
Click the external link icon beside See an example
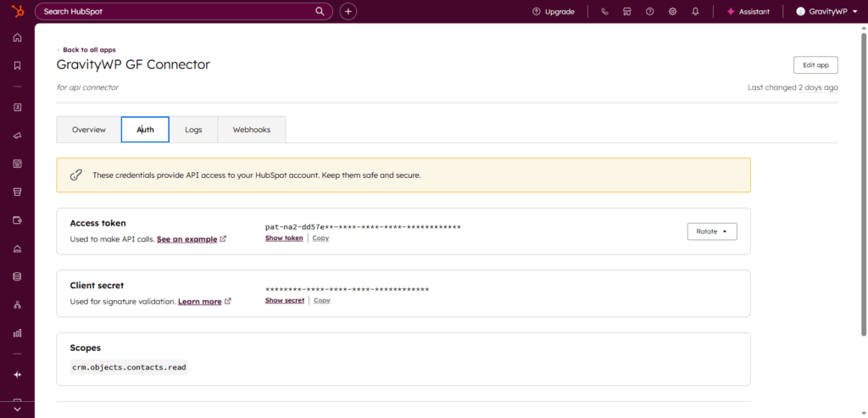pyautogui.click(x=223, y=239)
